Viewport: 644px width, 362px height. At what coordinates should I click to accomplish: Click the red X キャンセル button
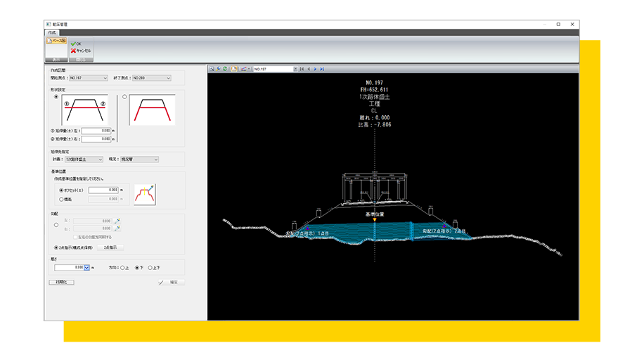click(81, 51)
